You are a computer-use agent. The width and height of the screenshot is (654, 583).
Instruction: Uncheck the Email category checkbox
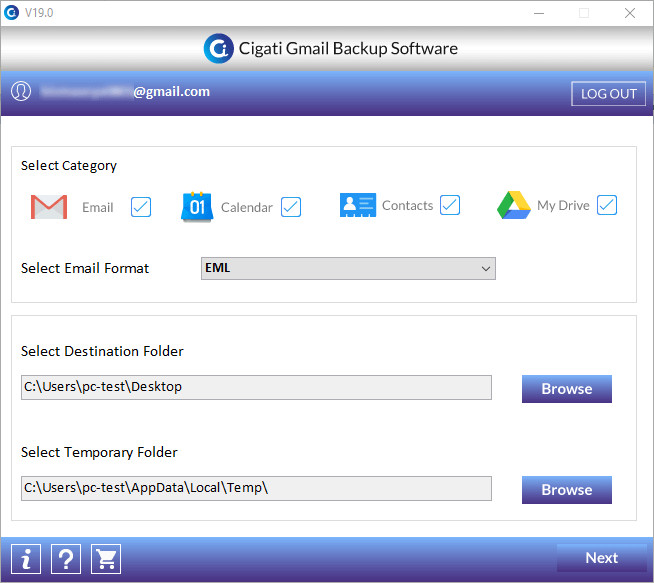(141, 207)
